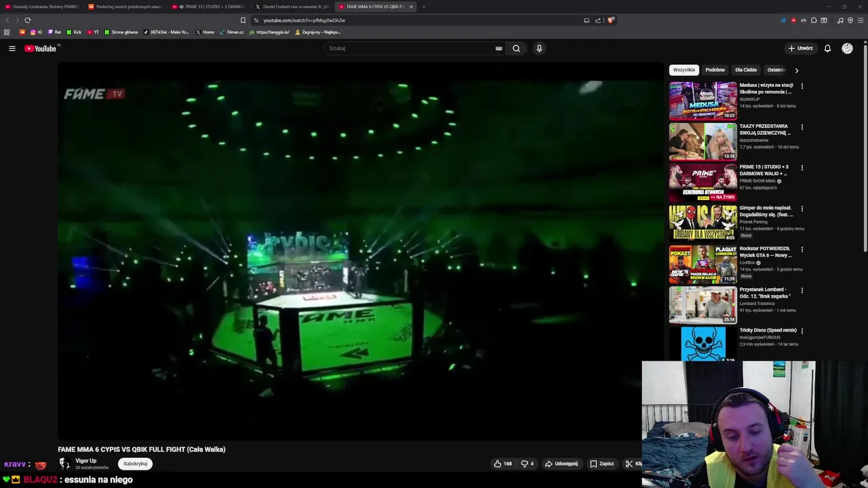This screenshot has width=868, height=488.
Task: Select the Dla Ciebie filter chip
Action: (x=746, y=70)
